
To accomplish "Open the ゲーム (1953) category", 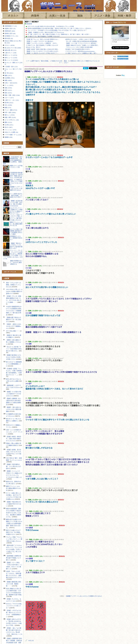I will (9, 86).
